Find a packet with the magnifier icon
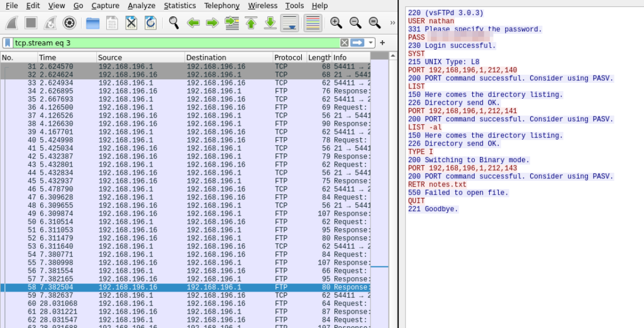 pos(174,23)
